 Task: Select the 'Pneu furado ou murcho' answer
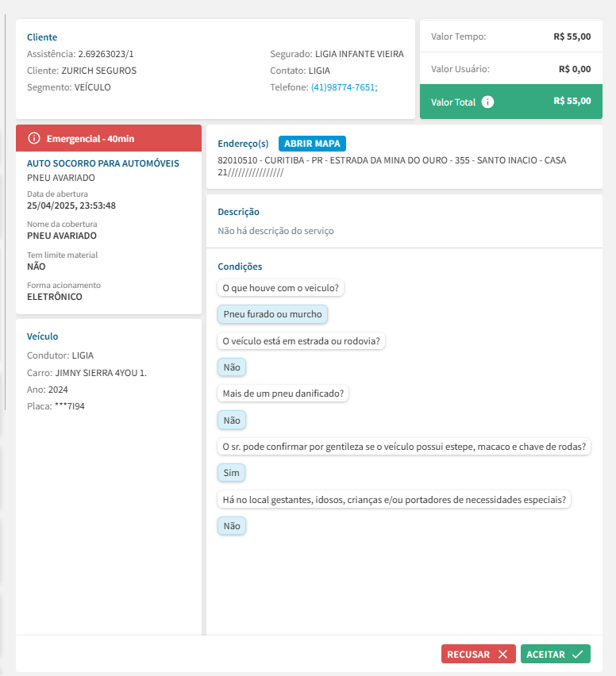272,314
